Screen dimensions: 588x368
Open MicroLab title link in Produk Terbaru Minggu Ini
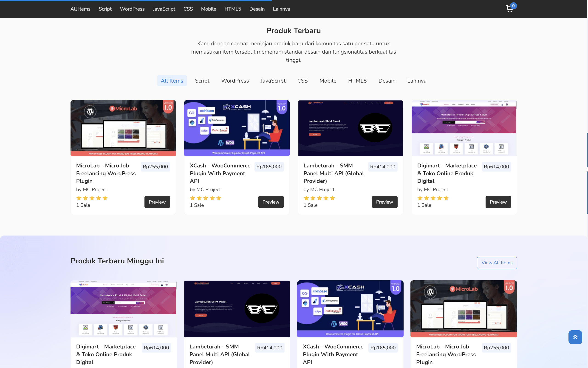tap(446, 354)
